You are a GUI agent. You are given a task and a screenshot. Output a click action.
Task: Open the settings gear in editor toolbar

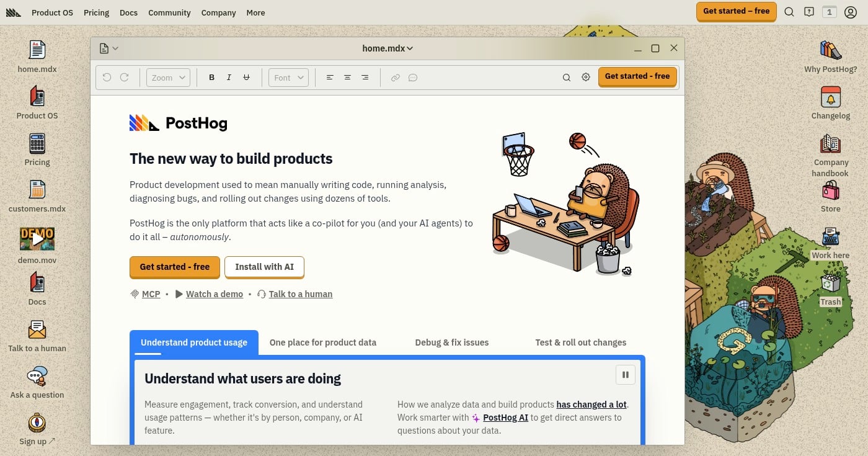click(586, 78)
